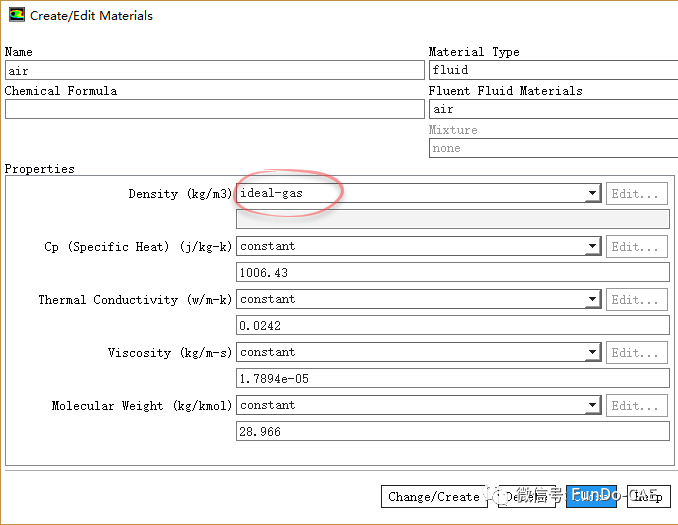The image size is (678, 525).
Task: Click the Edit button beside Molecular Weight
Action: 637,406
